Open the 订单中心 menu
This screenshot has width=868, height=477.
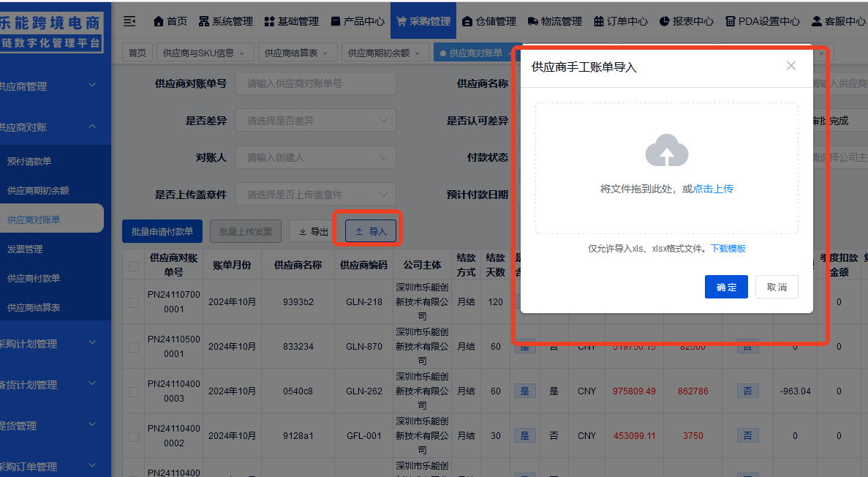tap(620, 20)
